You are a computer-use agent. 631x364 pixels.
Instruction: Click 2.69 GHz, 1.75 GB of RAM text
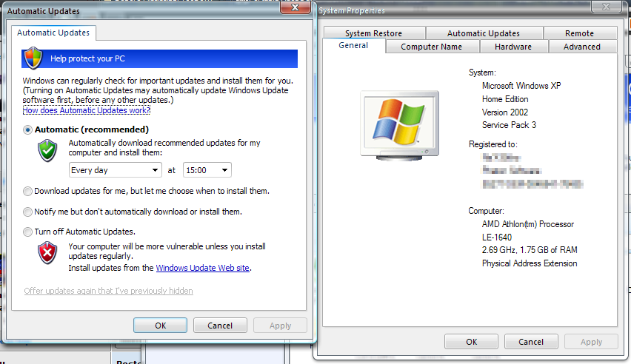click(x=530, y=250)
